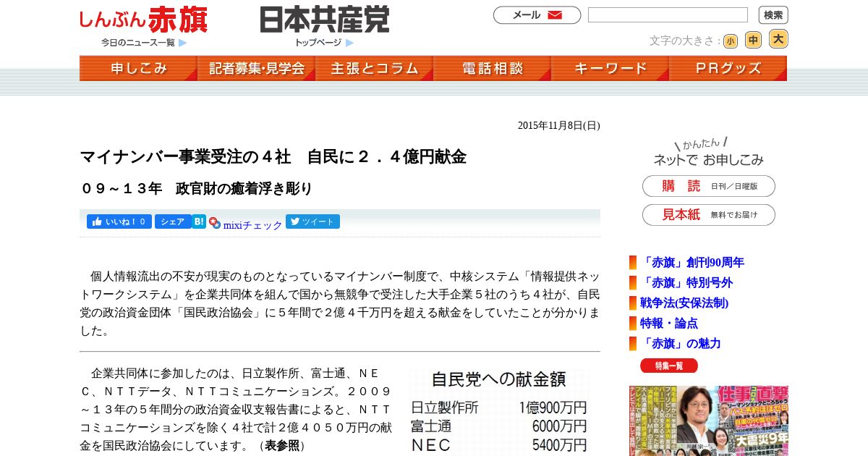Viewport: 868px width, 456px height.
Task: Open the magazine ad thumbnail
Action: (709, 421)
